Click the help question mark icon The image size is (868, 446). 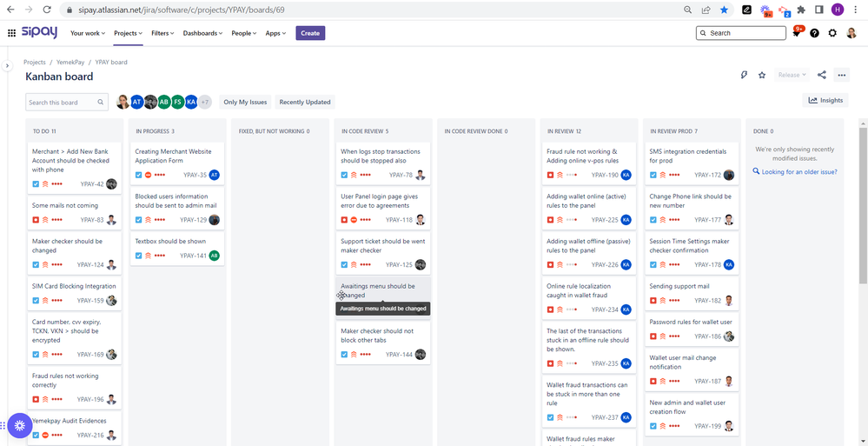pos(814,33)
